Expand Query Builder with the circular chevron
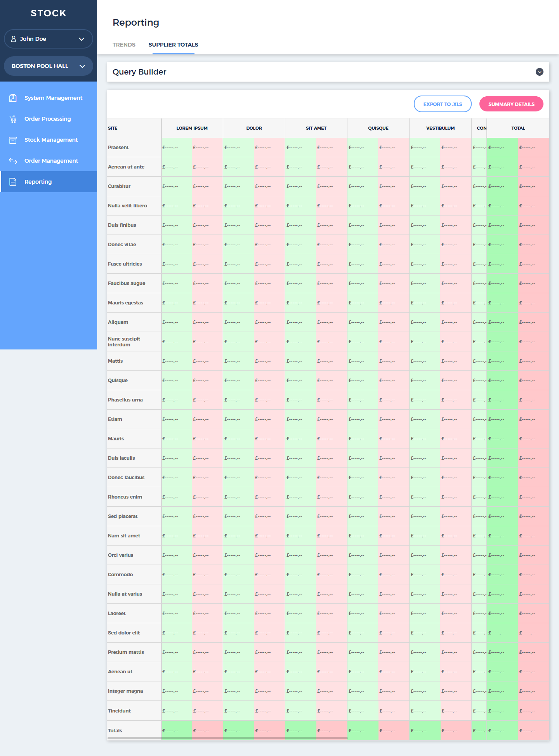559x756 pixels. [539, 72]
